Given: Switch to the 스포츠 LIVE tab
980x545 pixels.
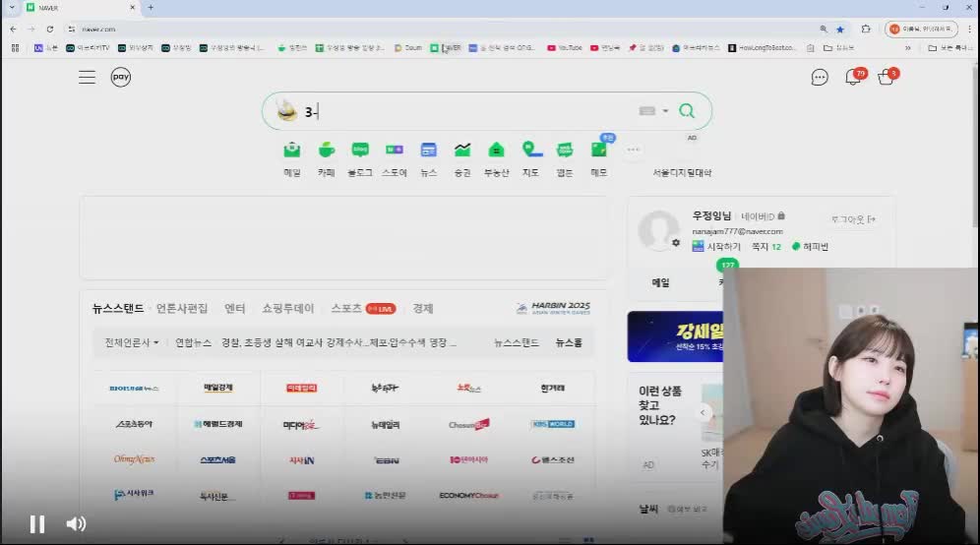Looking at the screenshot, I should [362, 308].
